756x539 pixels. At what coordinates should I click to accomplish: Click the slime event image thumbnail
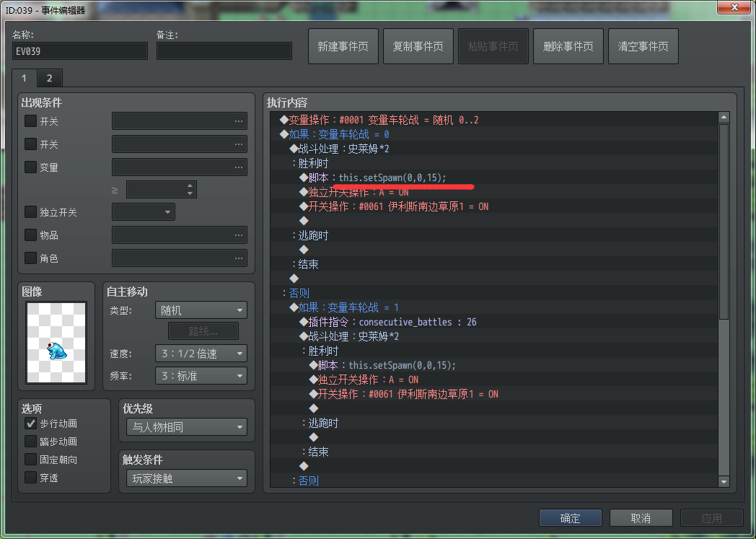click(x=56, y=343)
